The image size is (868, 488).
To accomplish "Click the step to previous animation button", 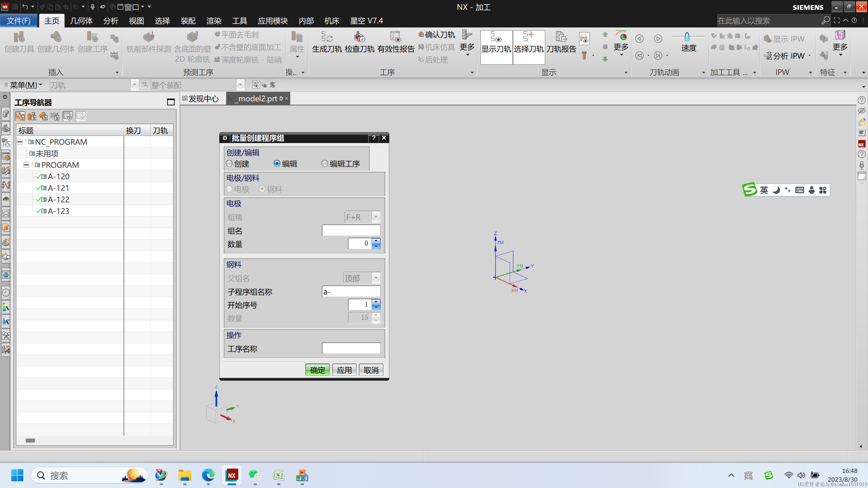I will click(639, 56).
